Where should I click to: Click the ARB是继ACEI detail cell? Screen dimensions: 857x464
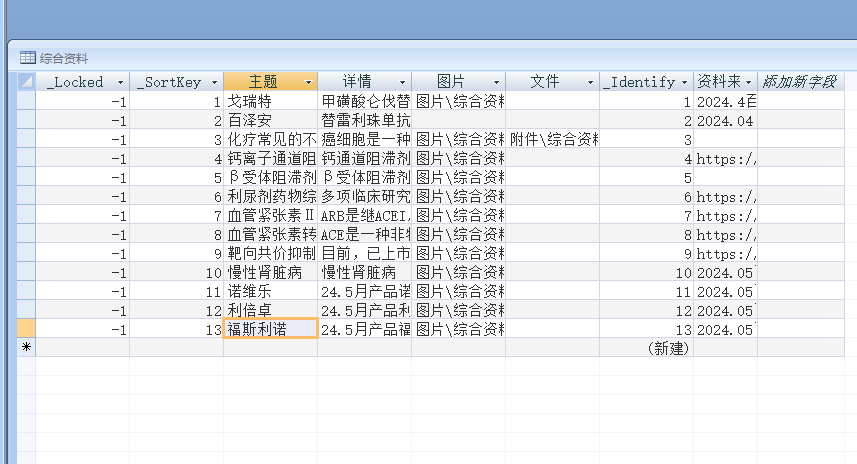[365, 215]
